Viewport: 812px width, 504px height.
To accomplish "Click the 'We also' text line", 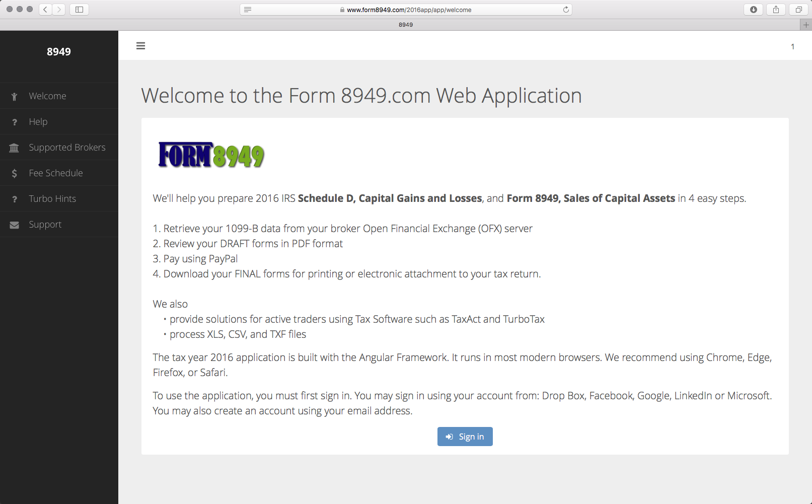I will [x=170, y=304].
